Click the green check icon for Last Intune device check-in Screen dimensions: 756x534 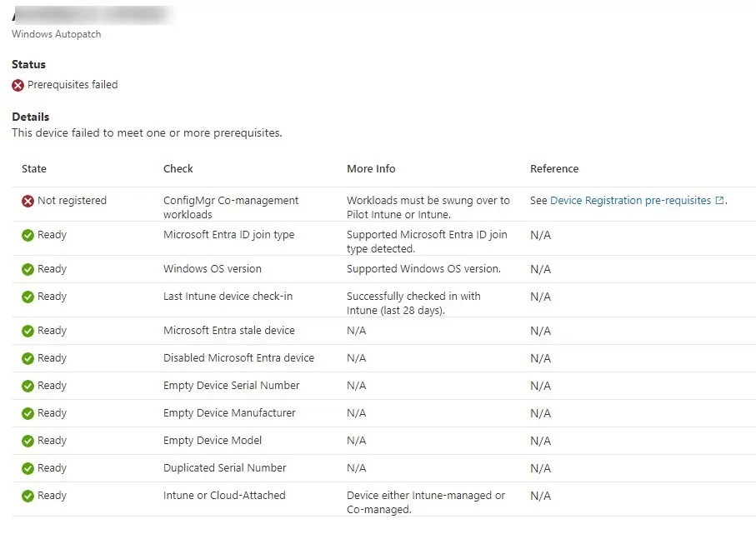tap(28, 297)
